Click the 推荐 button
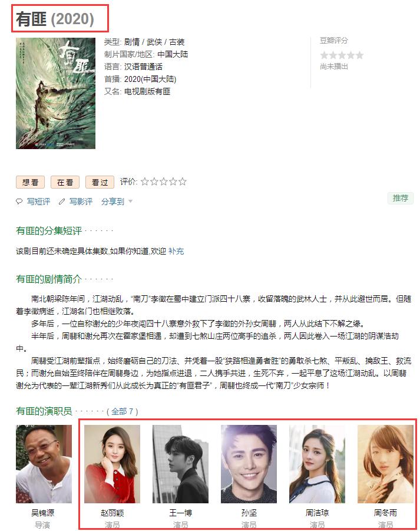Image resolution: width=420 pixels, height=531 pixels. click(x=401, y=198)
